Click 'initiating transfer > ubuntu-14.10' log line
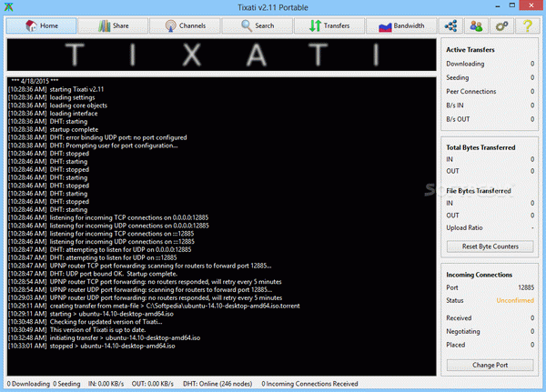 [x=104, y=337]
